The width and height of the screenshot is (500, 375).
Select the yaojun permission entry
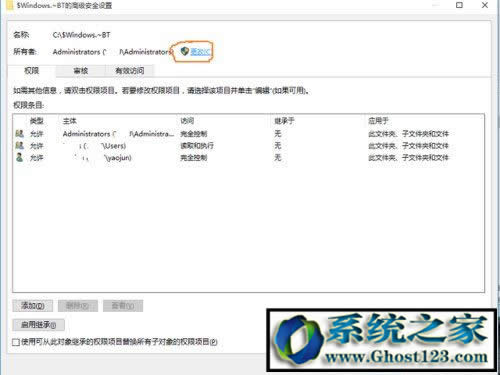[x=248, y=158]
